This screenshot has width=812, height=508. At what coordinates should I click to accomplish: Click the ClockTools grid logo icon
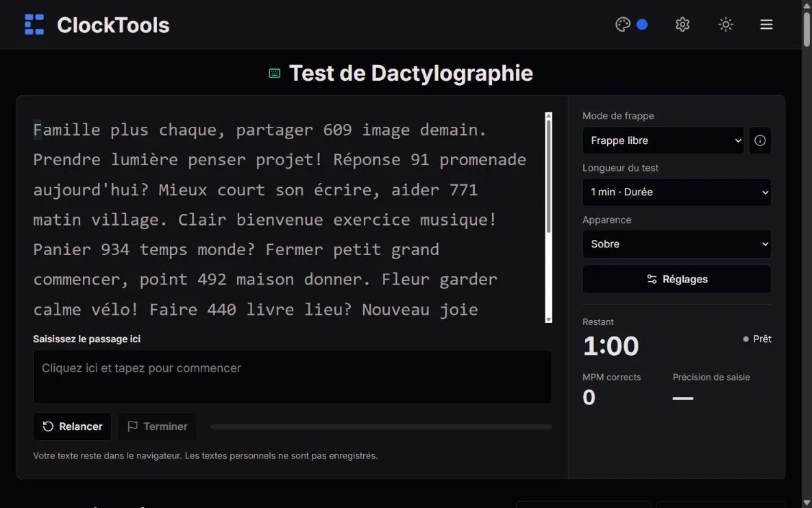[34, 25]
